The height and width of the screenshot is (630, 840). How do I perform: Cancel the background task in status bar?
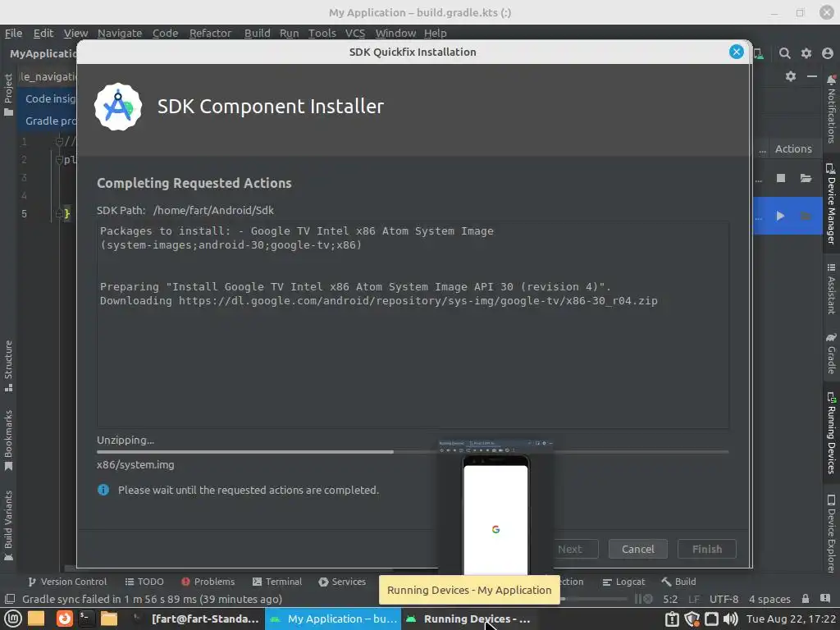pos(648,599)
